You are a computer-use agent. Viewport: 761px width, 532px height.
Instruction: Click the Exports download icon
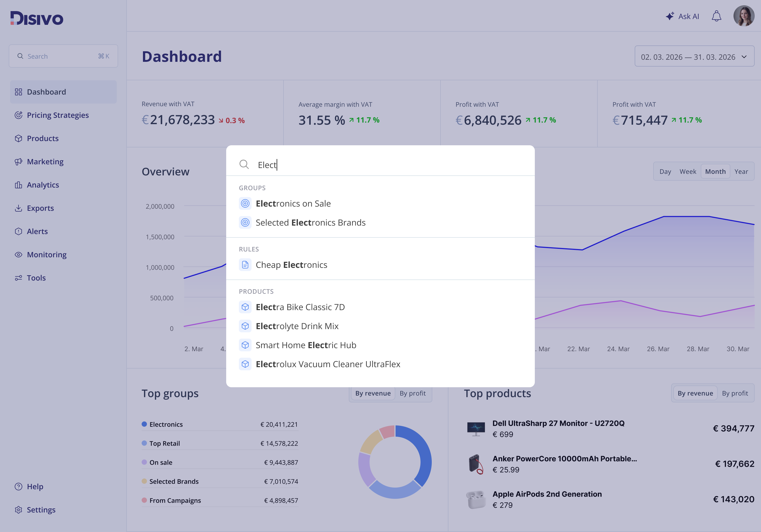coord(18,208)
